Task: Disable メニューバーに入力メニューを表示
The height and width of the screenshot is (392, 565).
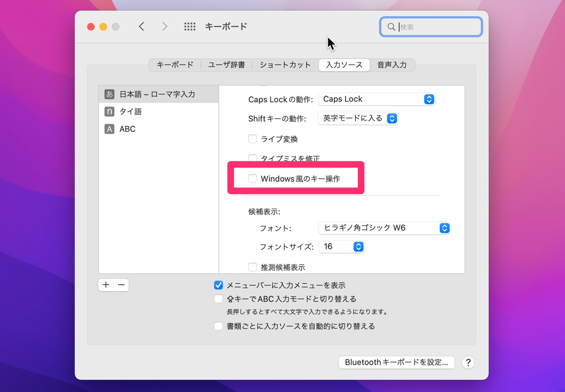Action: (x=218, y=285)
